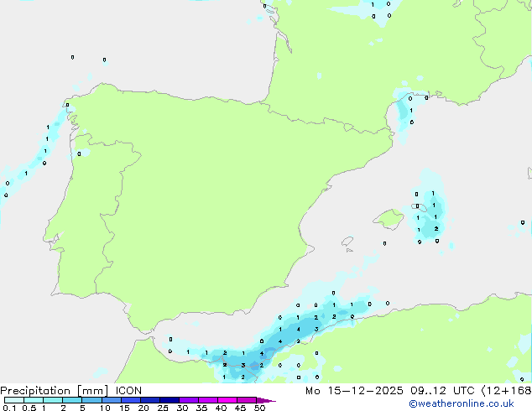Click the 25–30 mm dark blue swatch
The image size is (532, 411).
pyautogui.click(x=169, y=400)
